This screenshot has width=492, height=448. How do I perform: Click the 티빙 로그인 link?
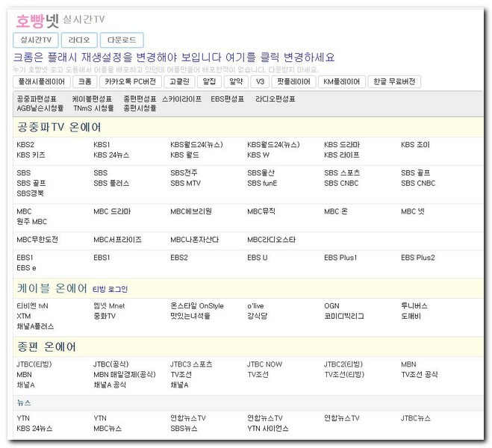(110, 289)
